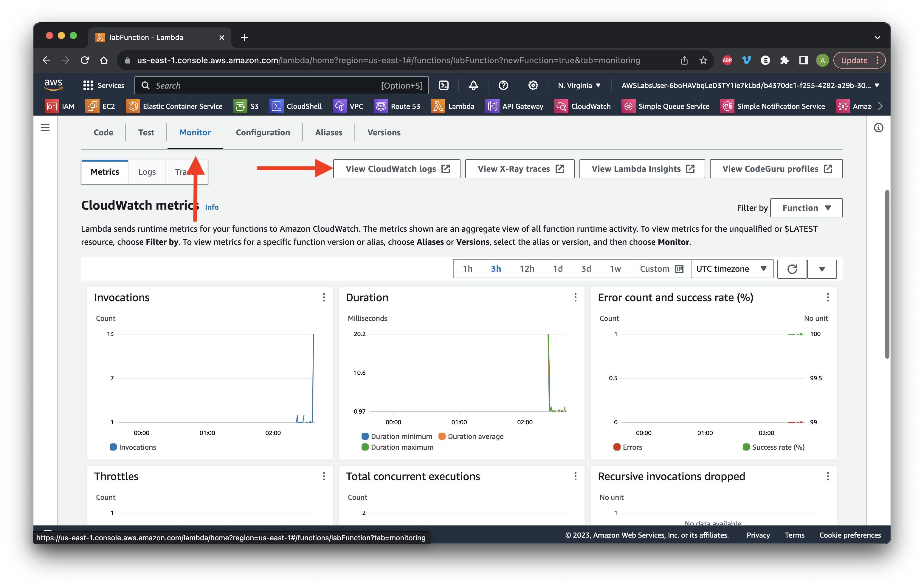Open CloudShell shortcut in favorites bar

[296, 106]
